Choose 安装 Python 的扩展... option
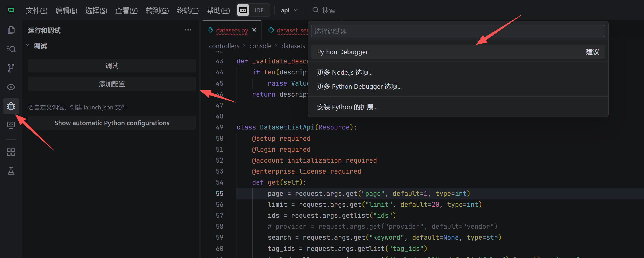This screenshot has height=258, width=644. coord(347,107)
